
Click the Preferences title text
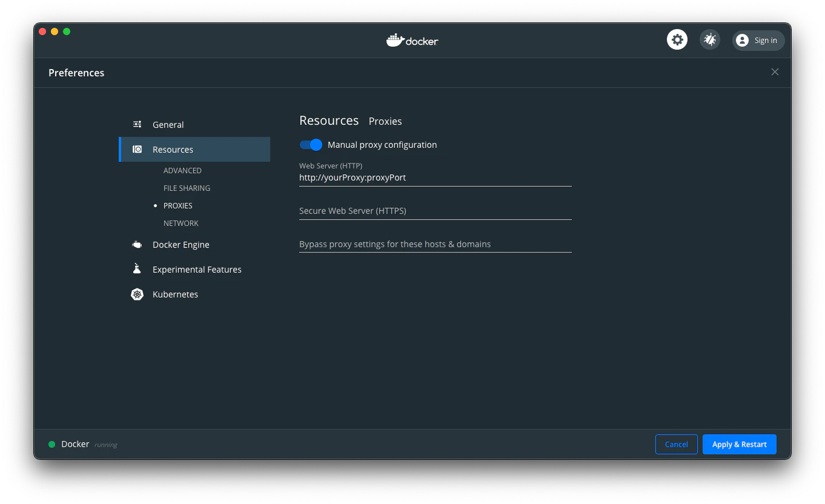pos(76,73)
